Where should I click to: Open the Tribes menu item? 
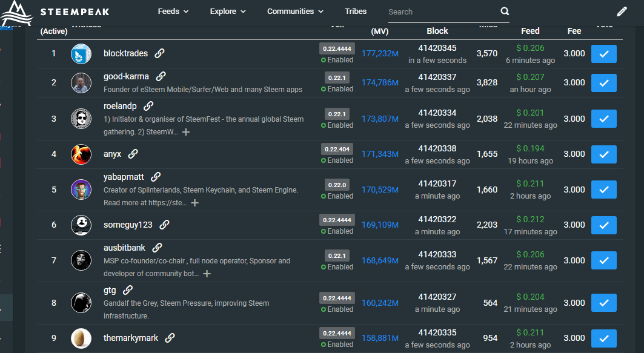click(356, 12)
